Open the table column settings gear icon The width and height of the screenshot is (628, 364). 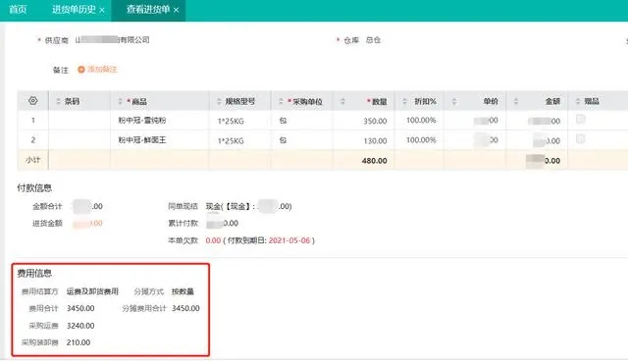click(33, 101)
